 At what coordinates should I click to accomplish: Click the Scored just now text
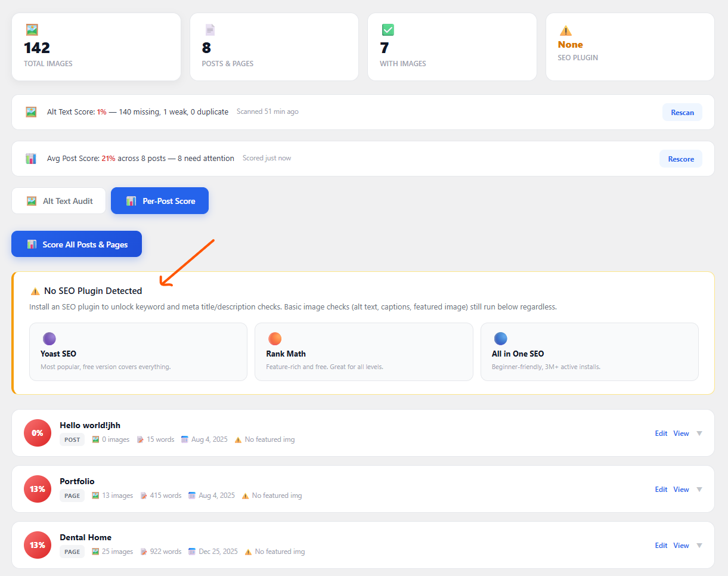267,158
